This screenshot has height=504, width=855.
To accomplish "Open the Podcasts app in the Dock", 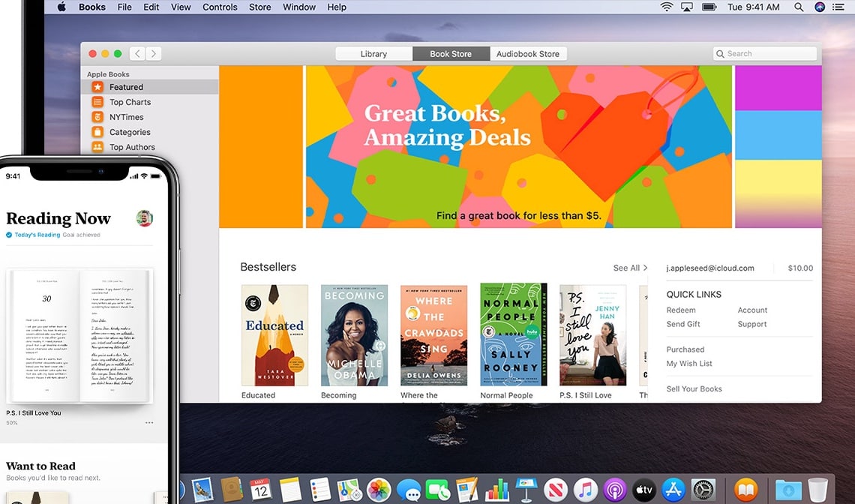I will [615, 490].
